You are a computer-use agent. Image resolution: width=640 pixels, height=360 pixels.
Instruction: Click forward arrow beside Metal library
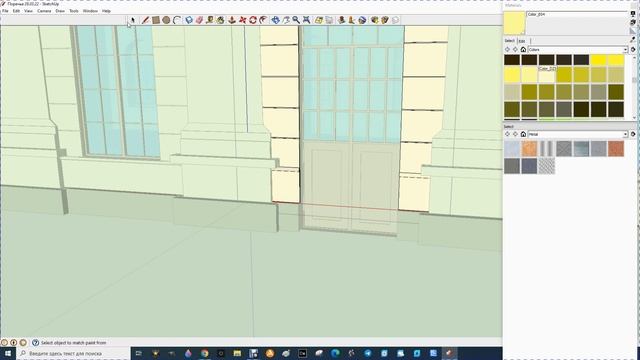(x=516, y=134)
